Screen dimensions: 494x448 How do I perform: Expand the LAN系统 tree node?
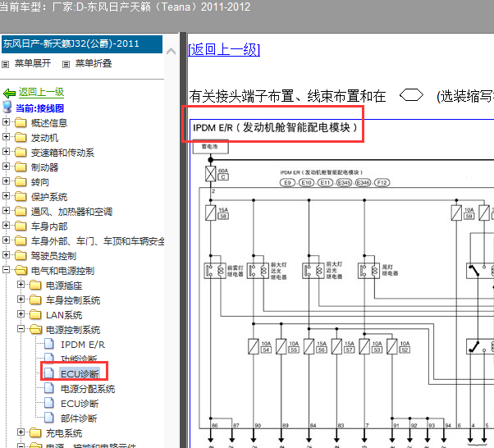[21, 314]
